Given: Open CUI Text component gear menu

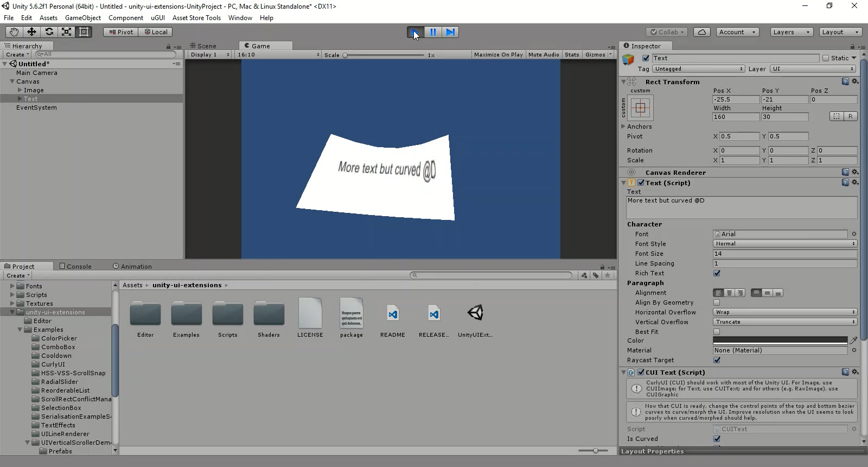Looking at the screenshot, I should tap(855, 372).
